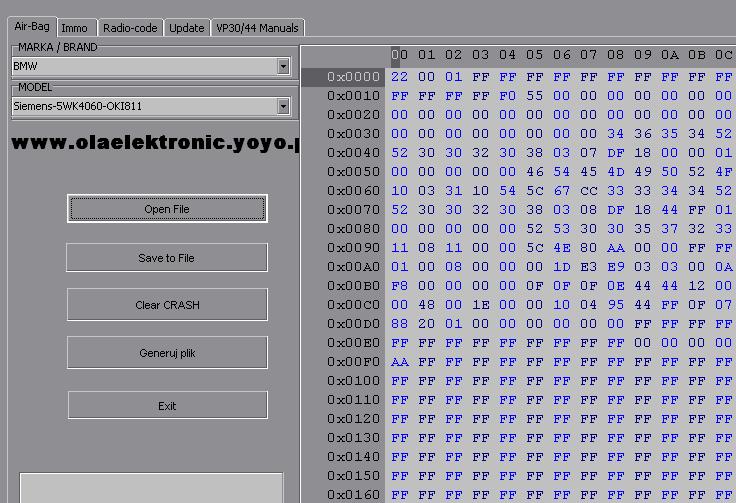This screenshot has width=736, height=503.
Task: Click the 05 column header
Action: click(x=535, y=55)
